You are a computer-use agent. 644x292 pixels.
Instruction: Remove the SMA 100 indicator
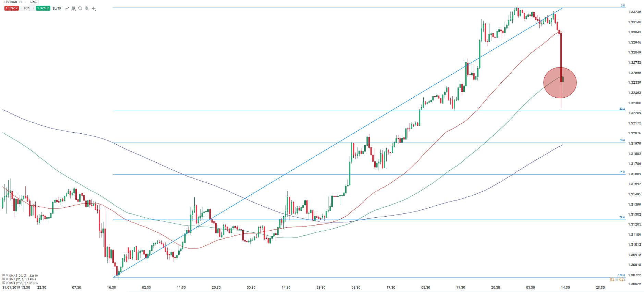pyautogui.click(x=7, y=275)
